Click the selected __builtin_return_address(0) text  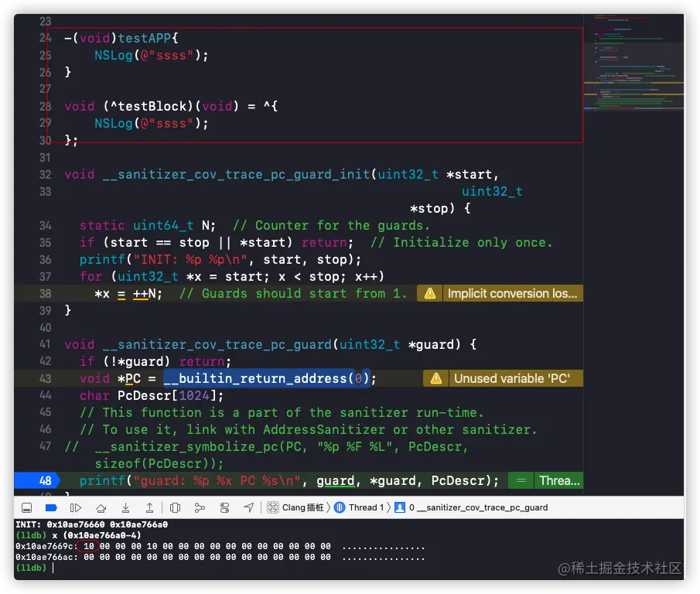267,379
